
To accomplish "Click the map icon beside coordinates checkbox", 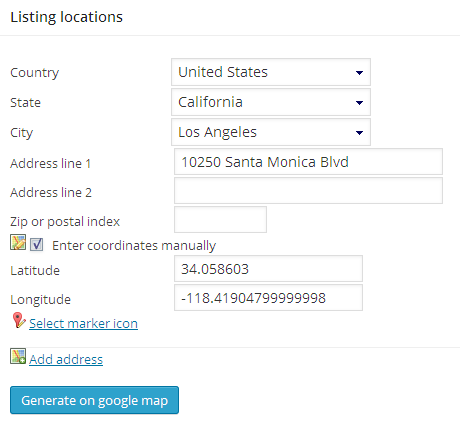I will pyautogui.click(x=18, y=242).
